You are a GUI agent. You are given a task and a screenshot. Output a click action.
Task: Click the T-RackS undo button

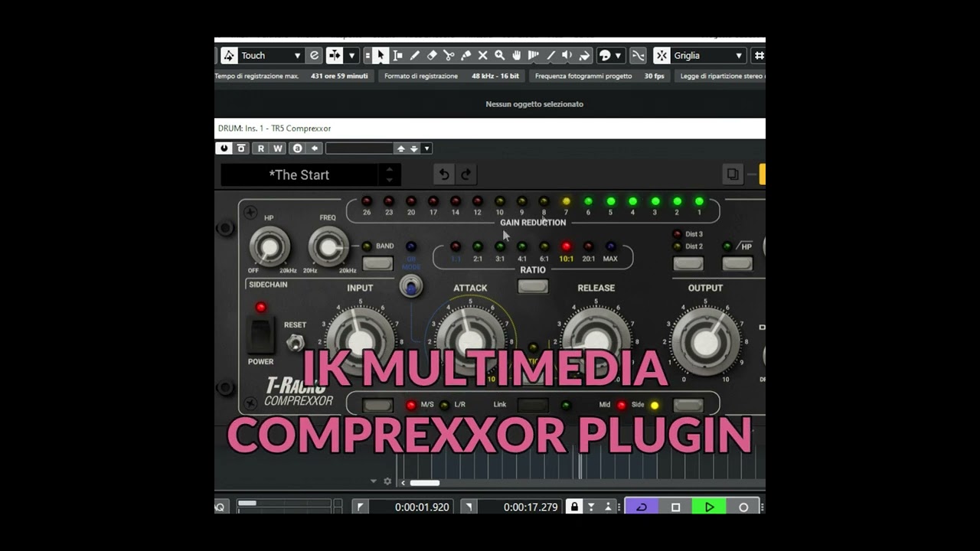click(x=443, y=174)
